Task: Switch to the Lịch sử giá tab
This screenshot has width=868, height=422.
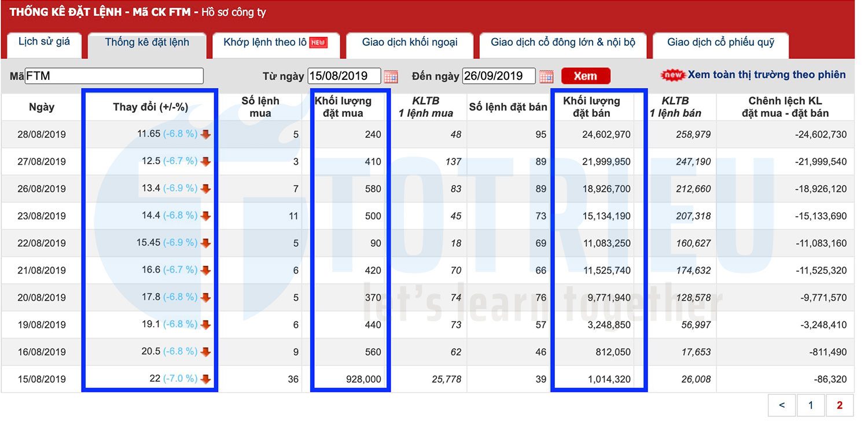Action: coord(44,42)
